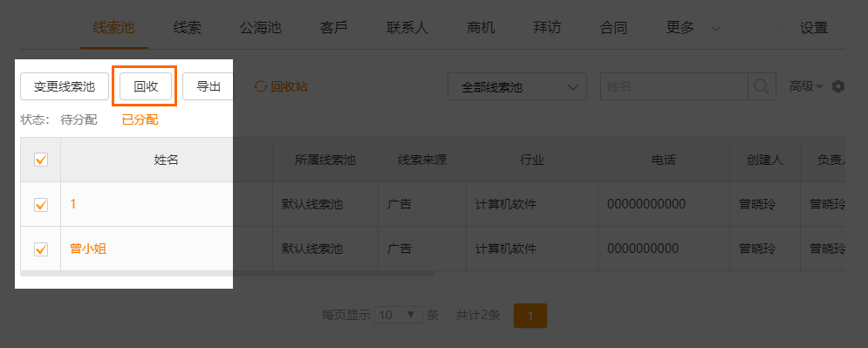Expand the 高级 advanced filter

point(805,86)
